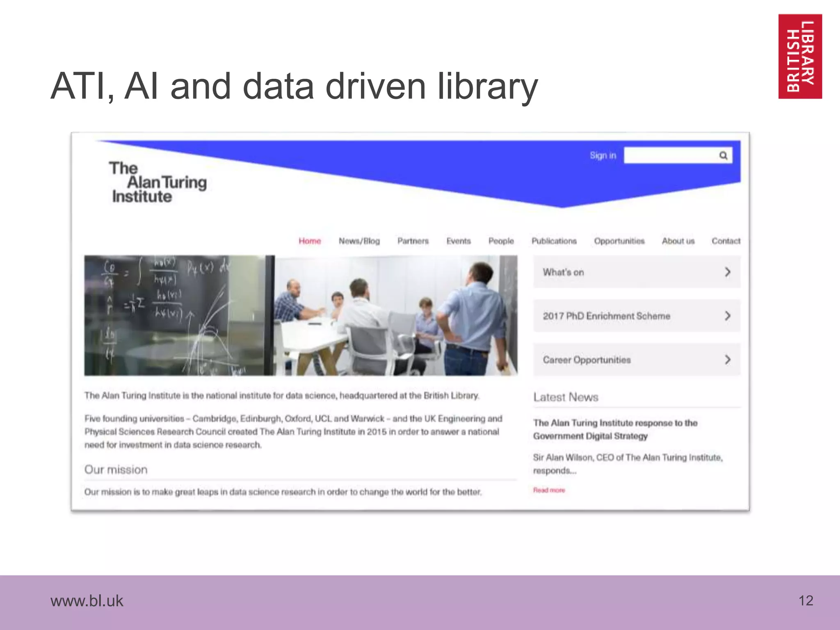This screenshot has width=840, height=630.
Task: Click slide number 12
Action: tap(806, 601)
